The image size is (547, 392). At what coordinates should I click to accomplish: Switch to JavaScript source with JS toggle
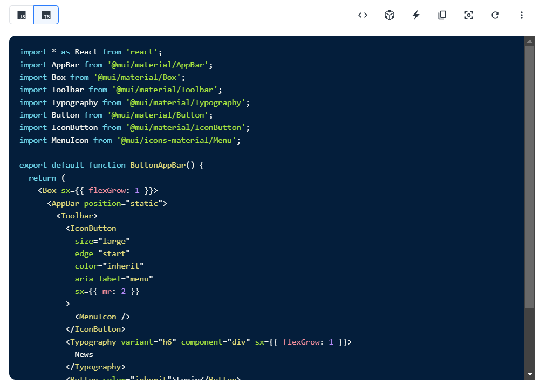(x=22, y=15)
